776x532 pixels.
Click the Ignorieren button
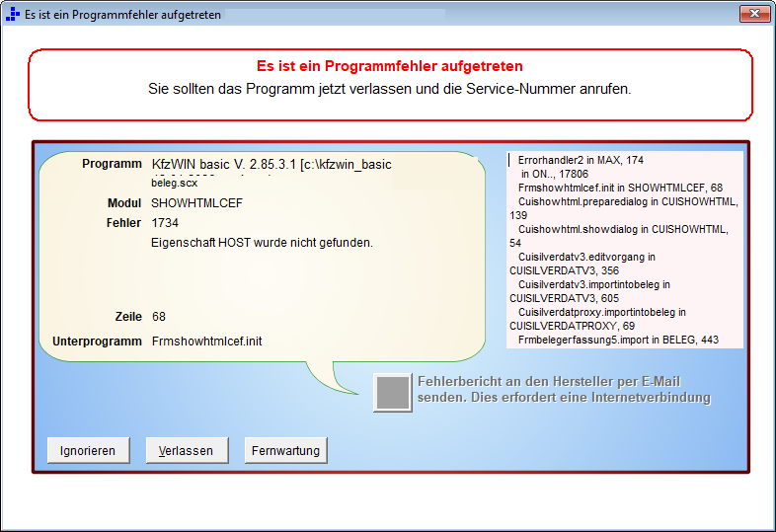coord(88,450)
